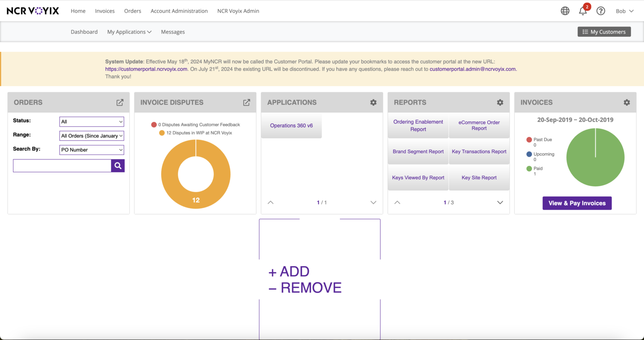Click red Disputes Awaiting Customer Feedback swatch

[x=154, y=125]
